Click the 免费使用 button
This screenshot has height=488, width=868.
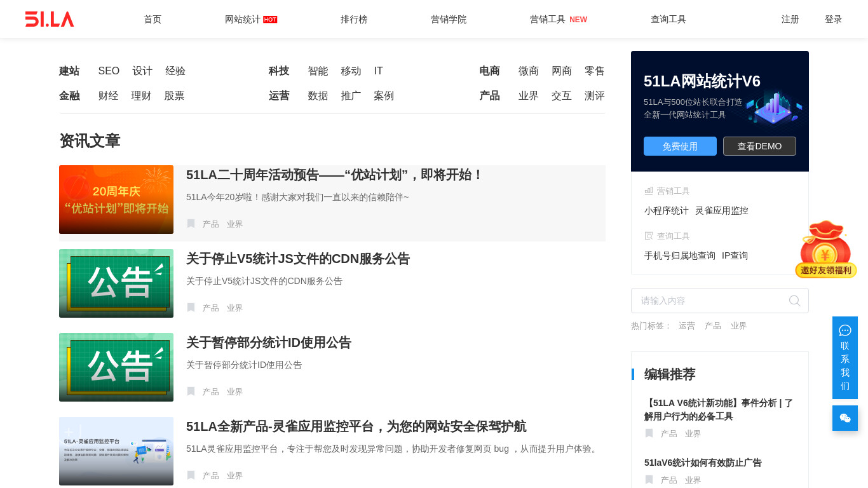coord(680,146)
